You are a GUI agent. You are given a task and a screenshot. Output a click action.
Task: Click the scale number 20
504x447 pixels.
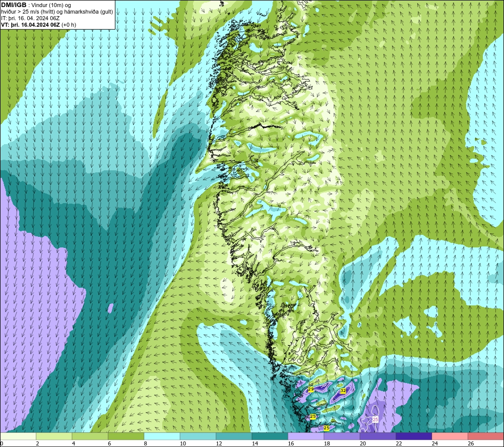tap(363, 443)
